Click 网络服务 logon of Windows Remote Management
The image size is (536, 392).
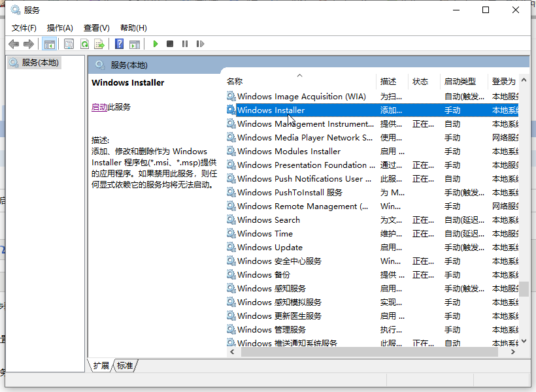[505, 206]
